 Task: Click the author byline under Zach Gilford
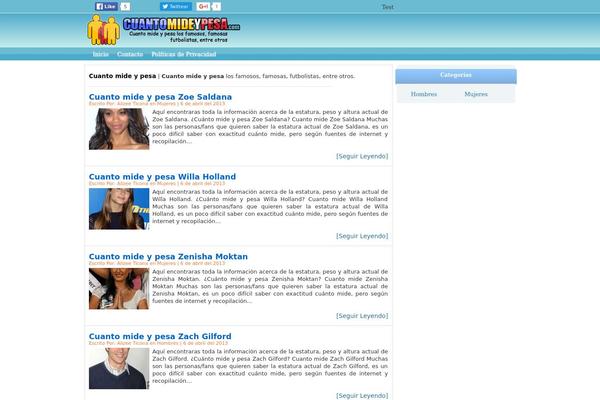(158, 343)
